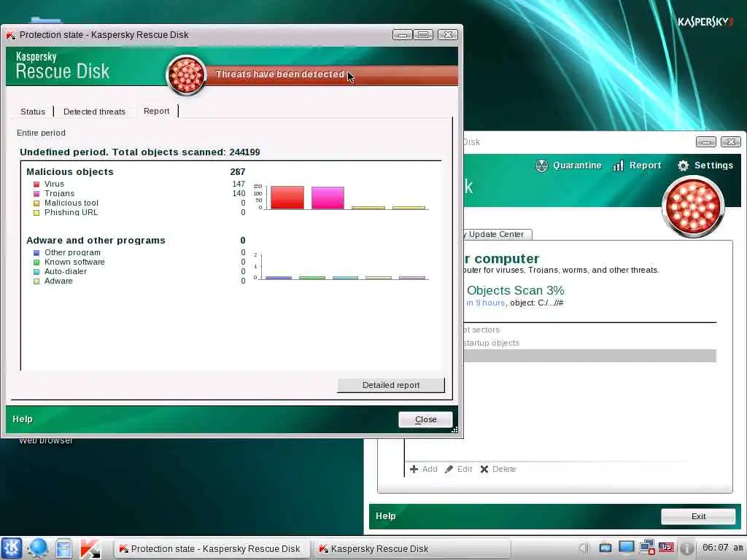Open Settings gear icon in main window
This screenshot has height=560, width=747.
pos(683,166)
